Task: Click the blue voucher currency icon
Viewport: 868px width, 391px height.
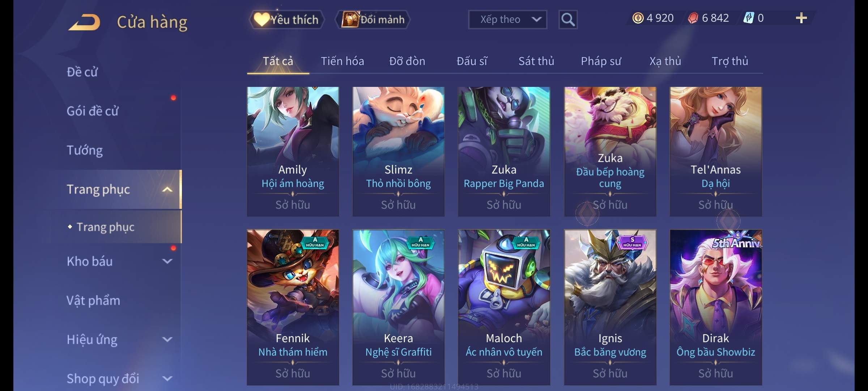Action: (748, 18)
